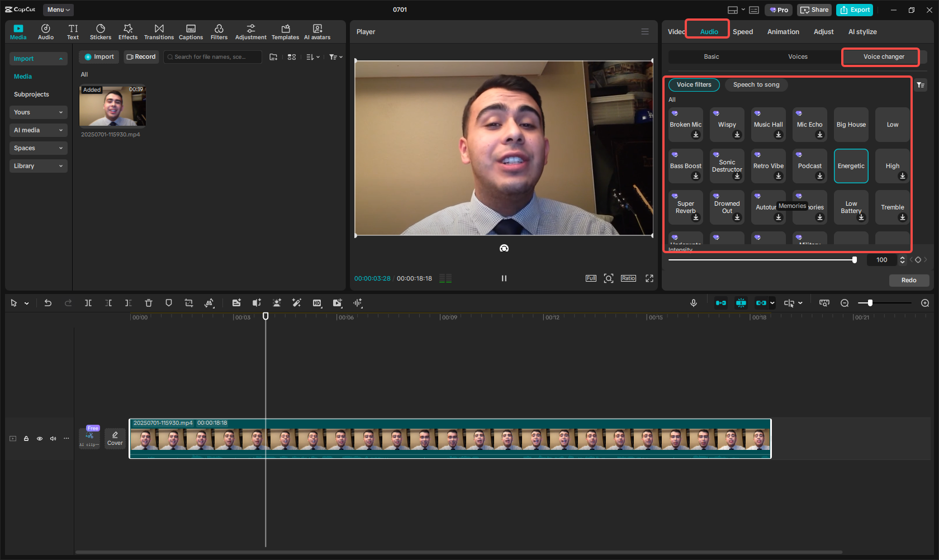Mute the video track audio

[53, 439]
